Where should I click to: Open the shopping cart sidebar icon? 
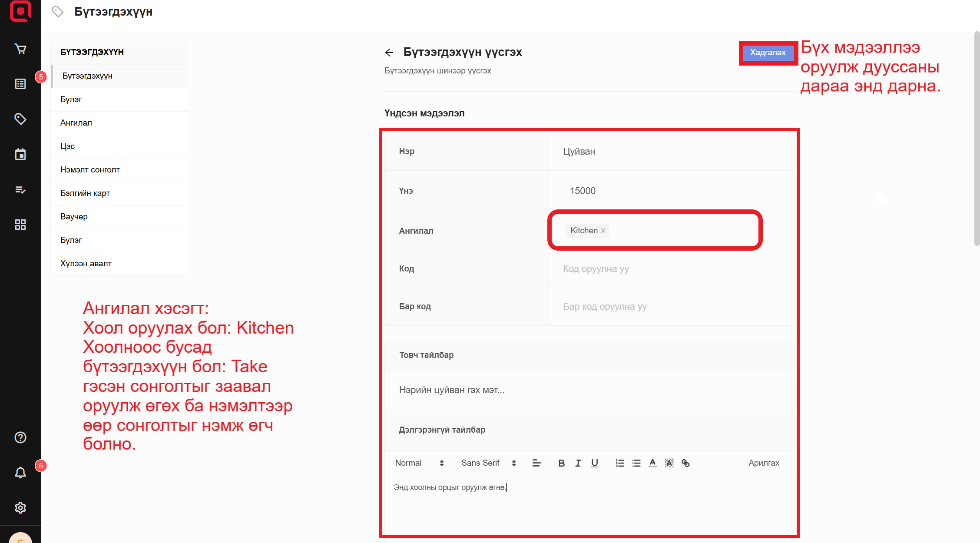[x=20, y=49]
